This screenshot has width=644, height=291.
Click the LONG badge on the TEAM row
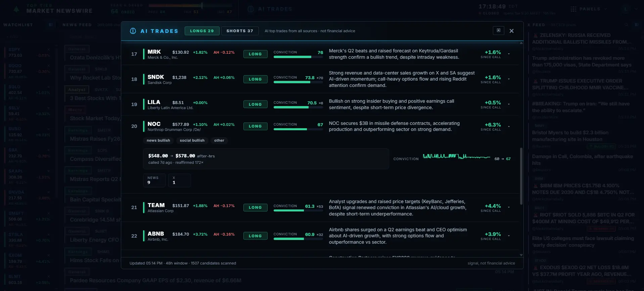[255, 207]
